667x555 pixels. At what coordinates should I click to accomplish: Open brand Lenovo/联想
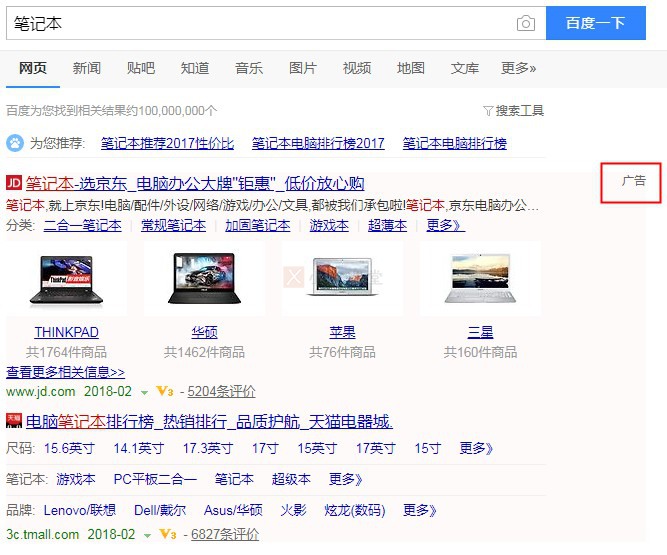coord(80,510)
